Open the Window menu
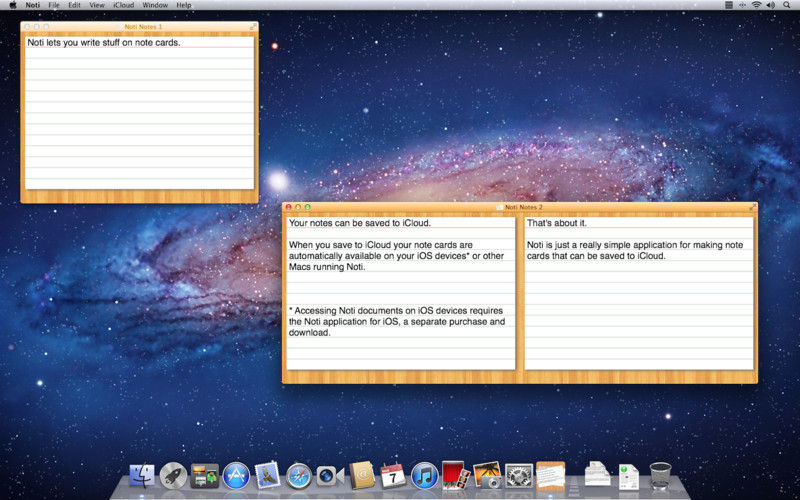The width and height of the screenshot is (800, 500). tap(155, 5)
